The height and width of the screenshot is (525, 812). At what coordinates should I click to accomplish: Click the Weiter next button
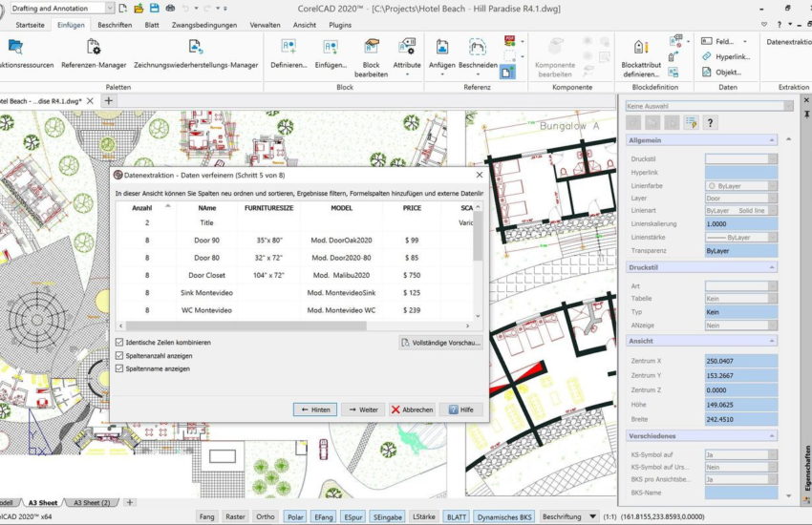tap(362, 409)
